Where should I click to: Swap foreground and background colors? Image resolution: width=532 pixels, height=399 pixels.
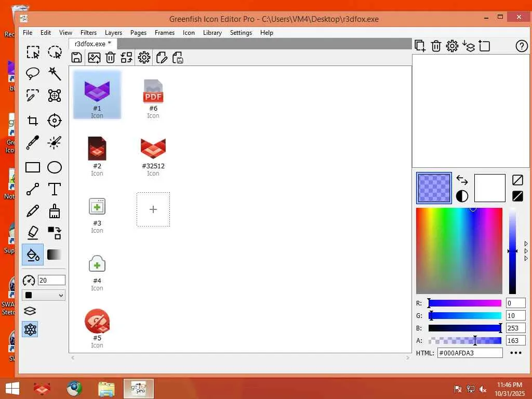pos(462,179)
